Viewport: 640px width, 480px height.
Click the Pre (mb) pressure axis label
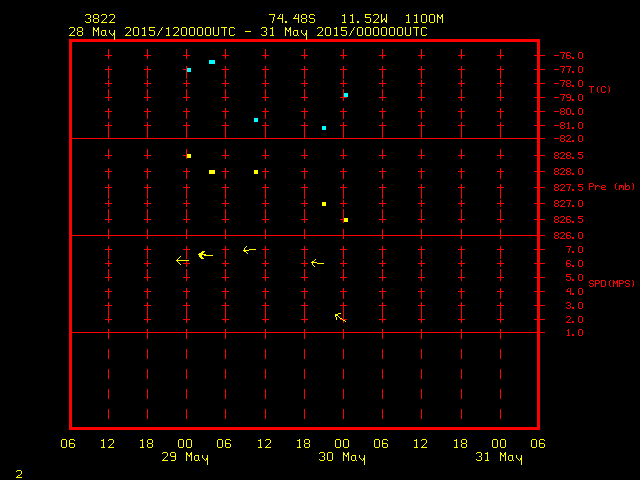[611, 187]
